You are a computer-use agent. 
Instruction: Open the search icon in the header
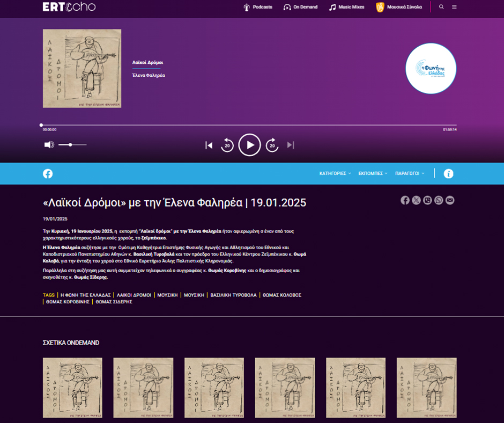tap(441, 7)
